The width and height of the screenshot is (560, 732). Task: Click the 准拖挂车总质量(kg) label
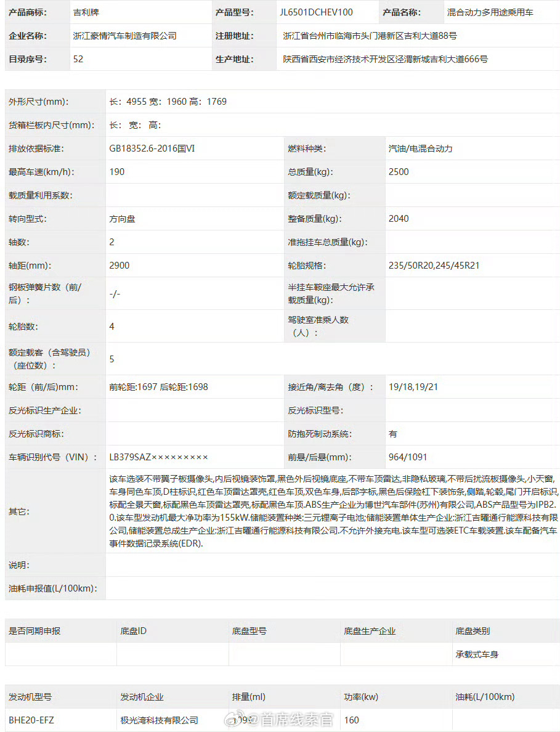328,242
